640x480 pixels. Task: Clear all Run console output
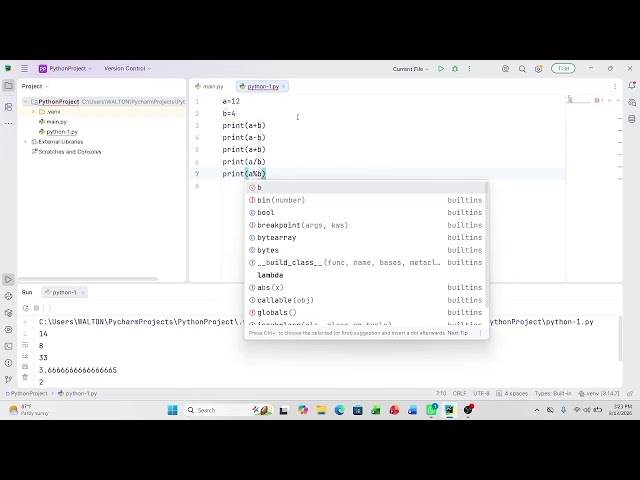(25, 378)
